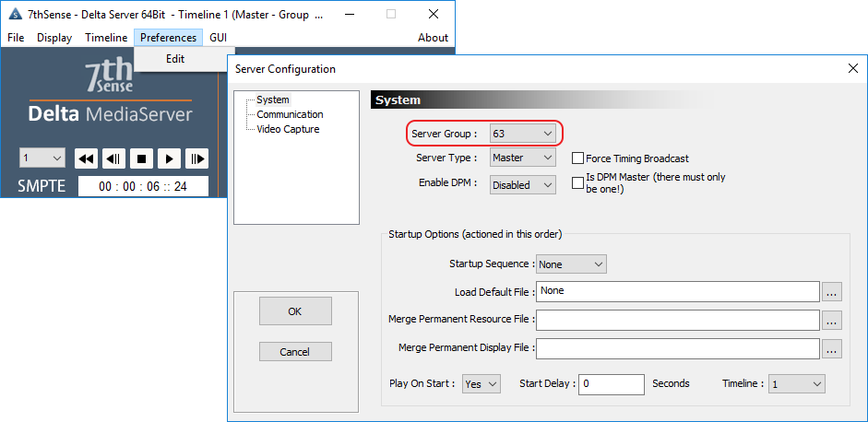Click the Merge Permanent Display File field
Screen dimensions: 868x422
tap(678, 348)
